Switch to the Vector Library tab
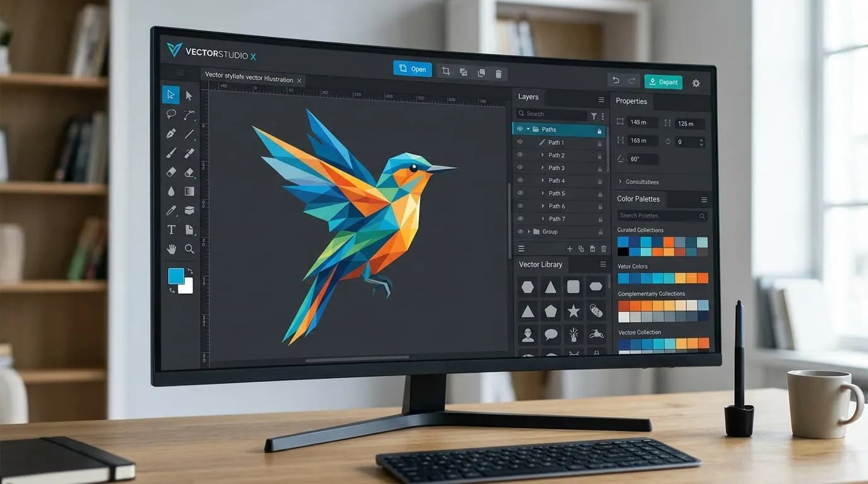The image size is (868, 484). click(x=541, y=264)
